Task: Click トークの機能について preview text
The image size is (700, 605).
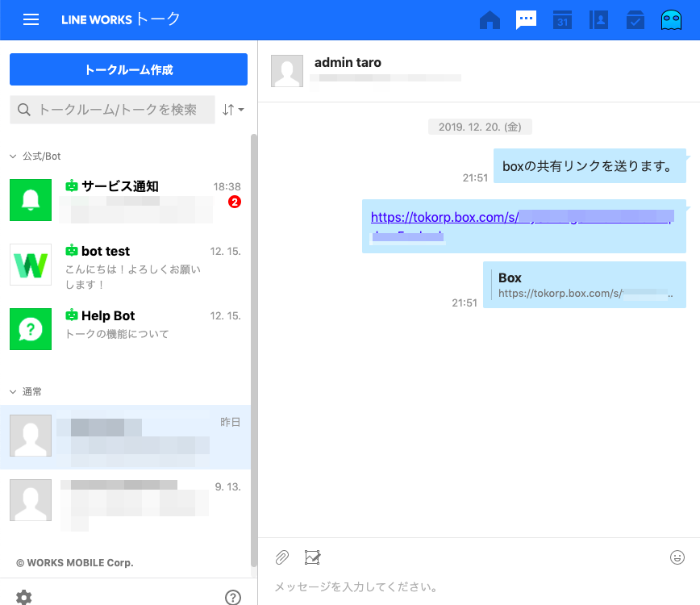Action: point(117,334)
